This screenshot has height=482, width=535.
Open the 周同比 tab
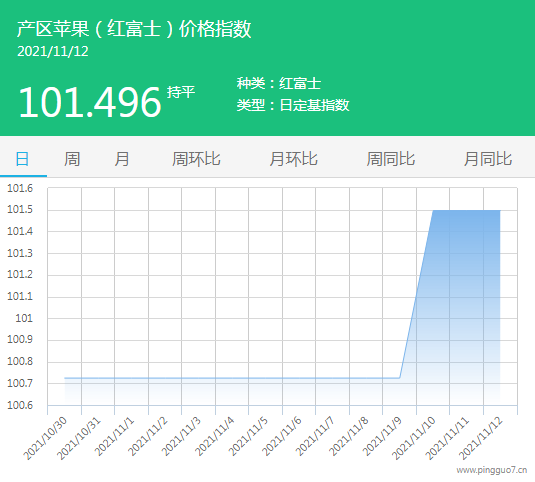(391, 159)
